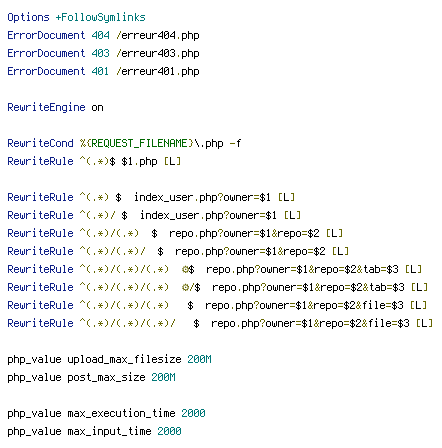Click the 403 error code number
442x448 pixels.
point(100,53)
